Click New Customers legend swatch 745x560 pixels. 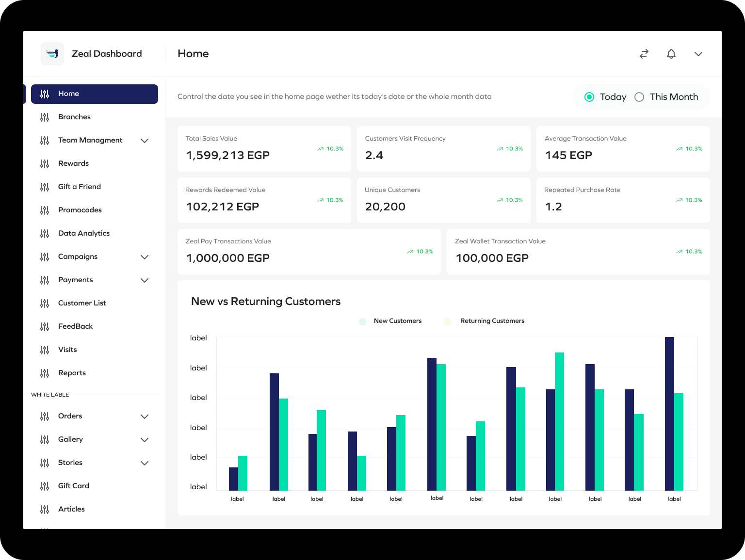(362, 321)
